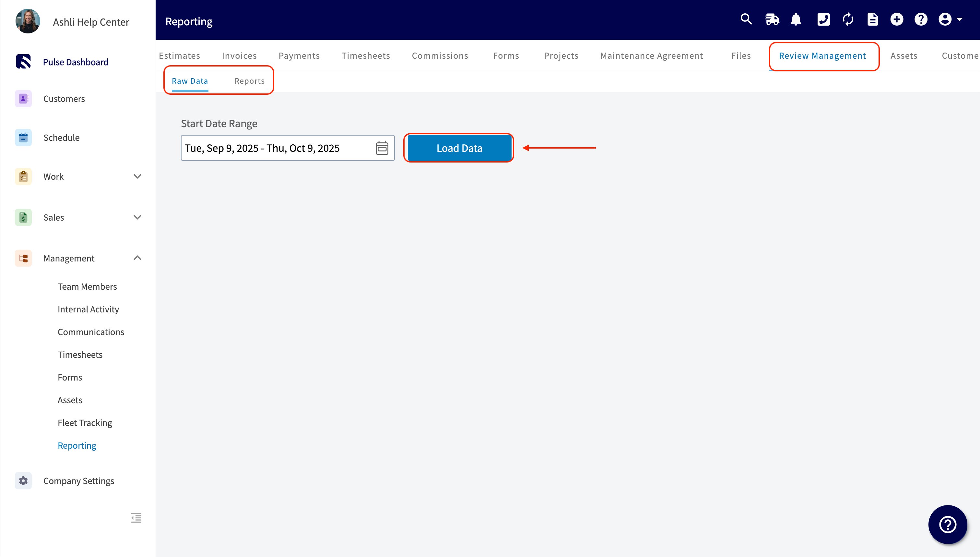The height and width of the screenshot is (557, 980).
Task: Click the Load Data button
Action: 459,148
